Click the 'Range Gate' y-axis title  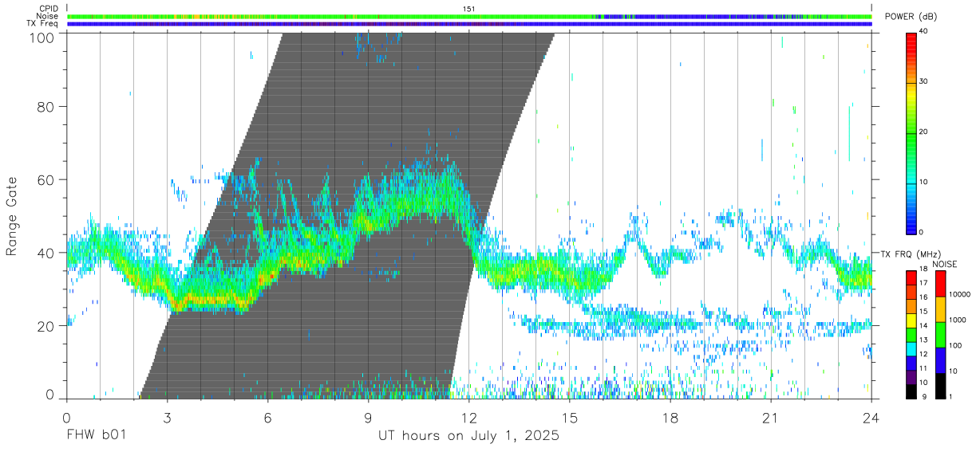[12, 216]
